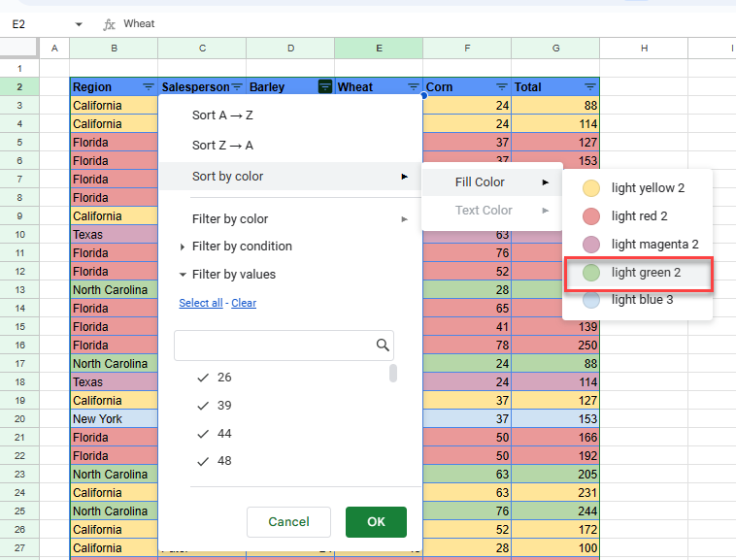Click the New York cell
The width and height of the screenshot is (736, 560).
[114, 419]
